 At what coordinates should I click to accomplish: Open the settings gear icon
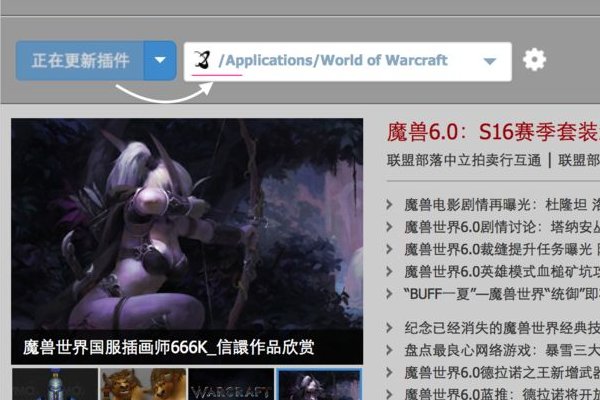coord(534,60)
